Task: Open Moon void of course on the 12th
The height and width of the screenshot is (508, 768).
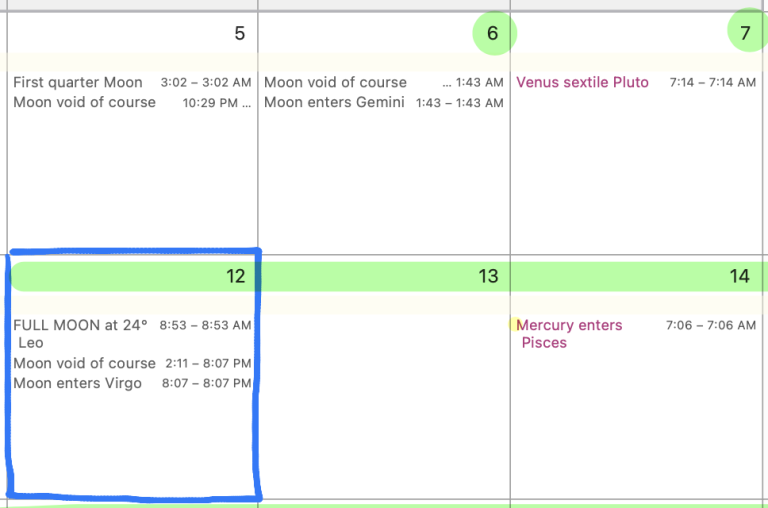Action: click(85, 363)
